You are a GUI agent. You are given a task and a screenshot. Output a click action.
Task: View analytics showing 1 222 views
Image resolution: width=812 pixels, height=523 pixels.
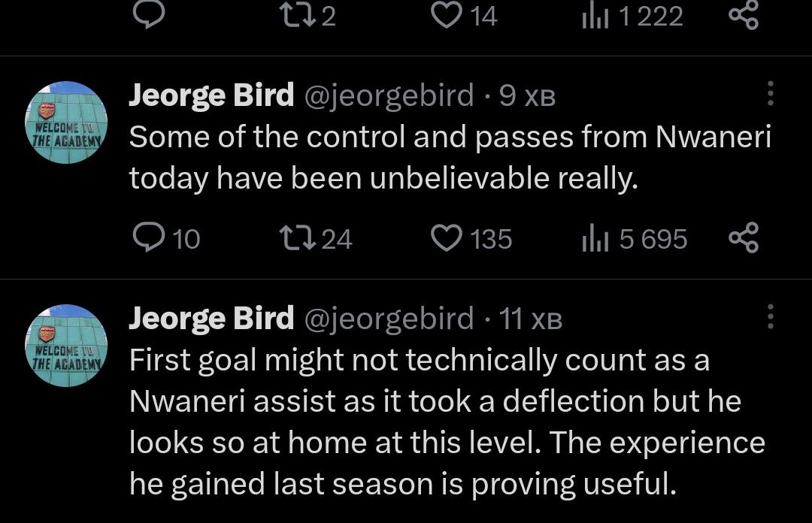(594, 15)
